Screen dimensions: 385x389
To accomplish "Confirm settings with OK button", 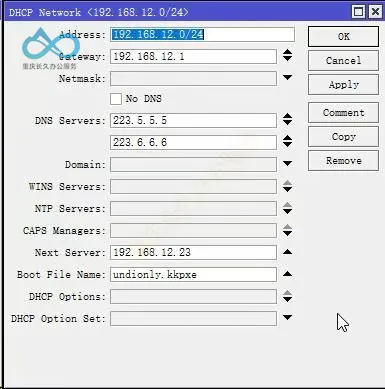I will pyautogui.click(x=343, y=36).
